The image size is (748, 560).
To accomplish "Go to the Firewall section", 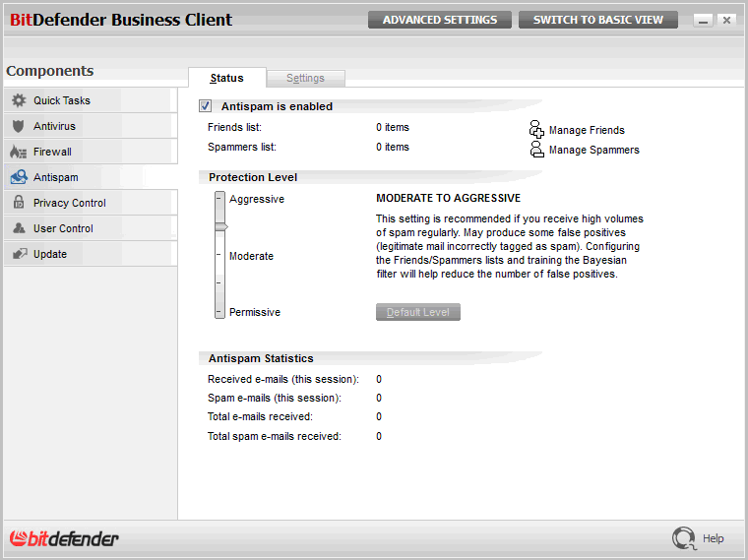I will click(x=91, y=152).
